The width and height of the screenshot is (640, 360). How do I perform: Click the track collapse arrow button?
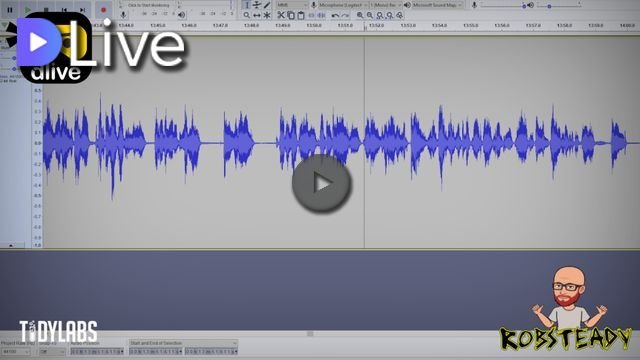click(11, 245)
